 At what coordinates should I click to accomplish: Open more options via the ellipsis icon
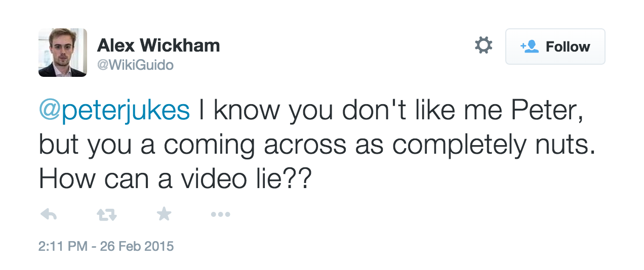coord(220,215)
